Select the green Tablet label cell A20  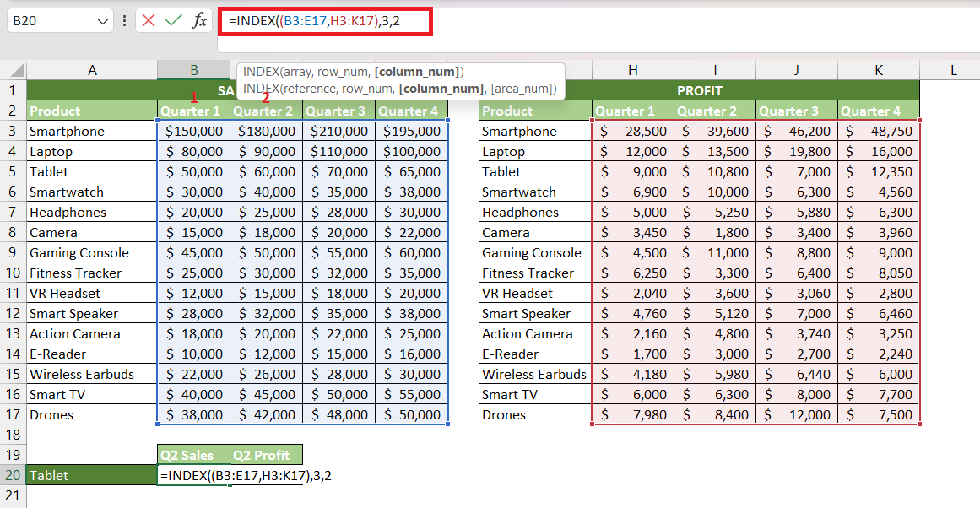92,475
